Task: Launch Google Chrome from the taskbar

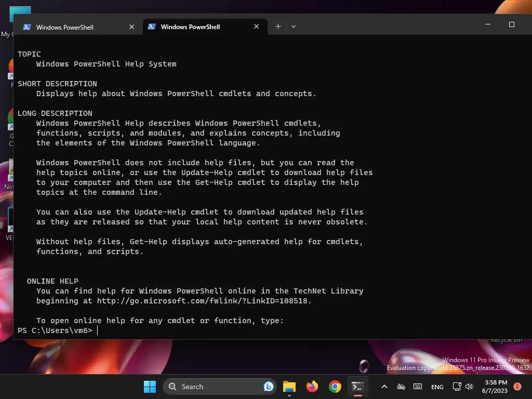Action: pos(335,387)
